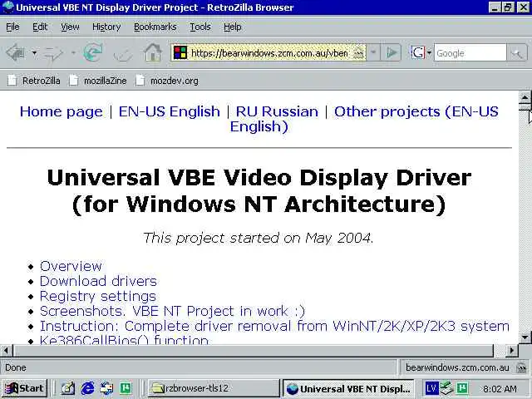Open the Google search engine selector
Image resolution: width=532 pixels, height=399 pixels.
(x=421, y=52)
